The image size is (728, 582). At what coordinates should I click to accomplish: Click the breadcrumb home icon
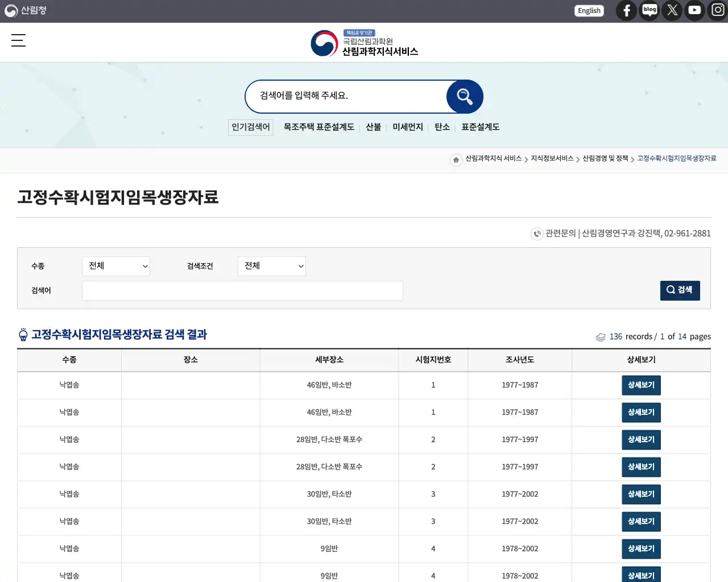tap(456, 160)
